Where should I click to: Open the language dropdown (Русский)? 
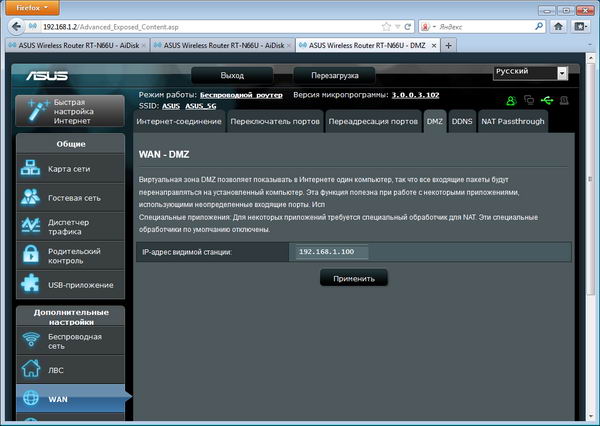pos(530,73)
